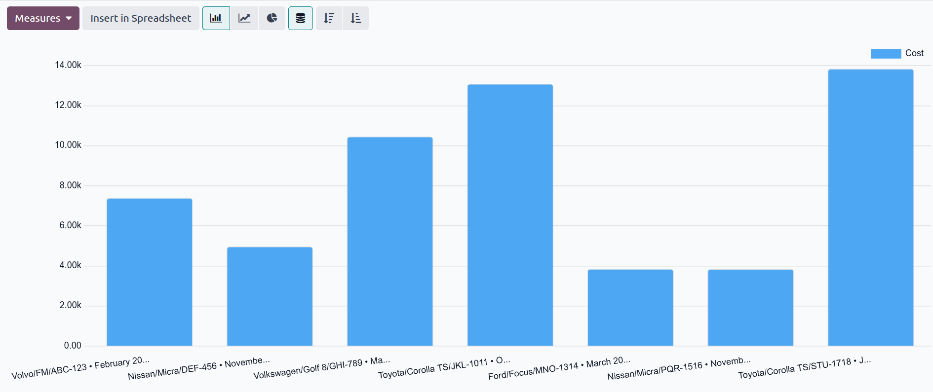Toggle stacked chart mode
This screenshot has width=933, height=392.
pos(300,18)
